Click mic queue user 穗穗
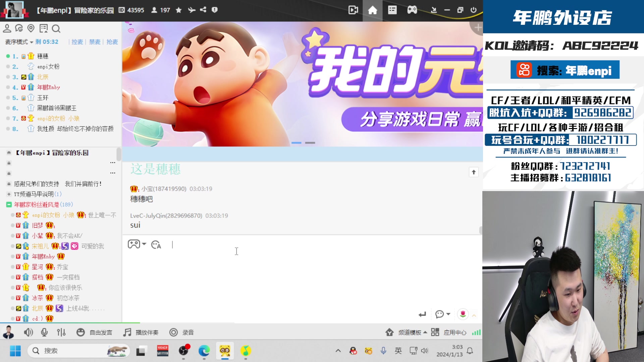Screen dimensions: 644x362 pos(43,56)
